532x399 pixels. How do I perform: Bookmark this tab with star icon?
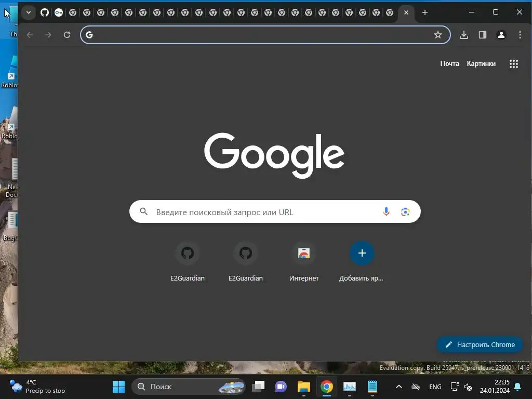tap(438, 35)
